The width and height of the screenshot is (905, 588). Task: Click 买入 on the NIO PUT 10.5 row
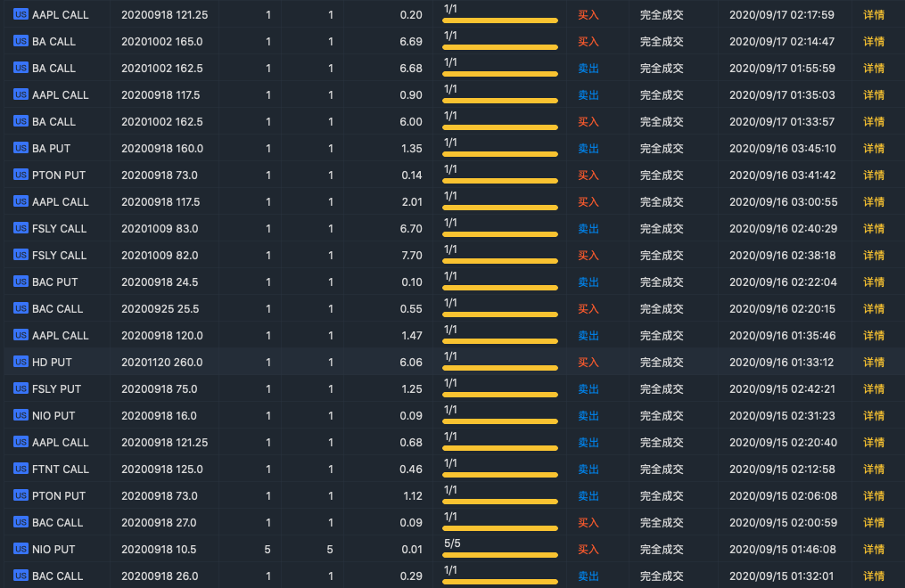point(588,550)
